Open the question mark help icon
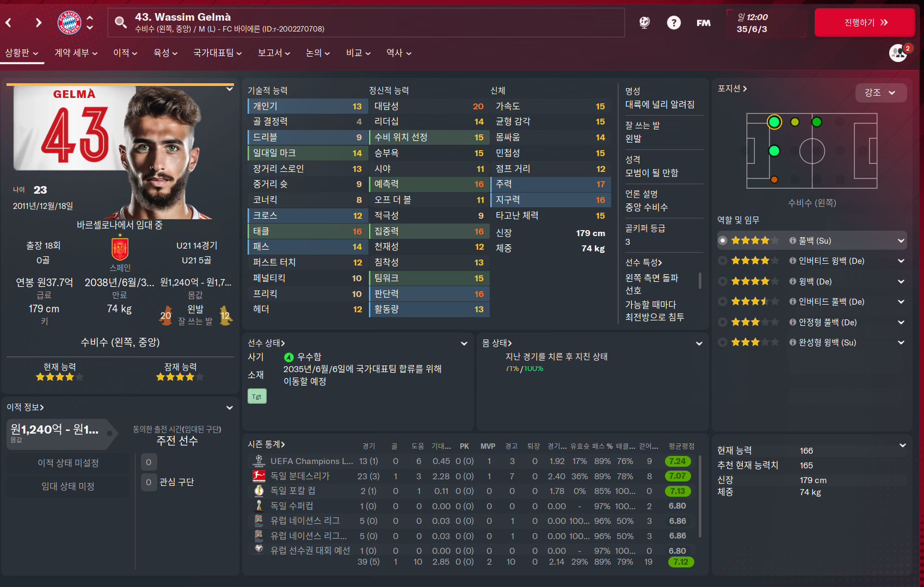 click(674, 22)
